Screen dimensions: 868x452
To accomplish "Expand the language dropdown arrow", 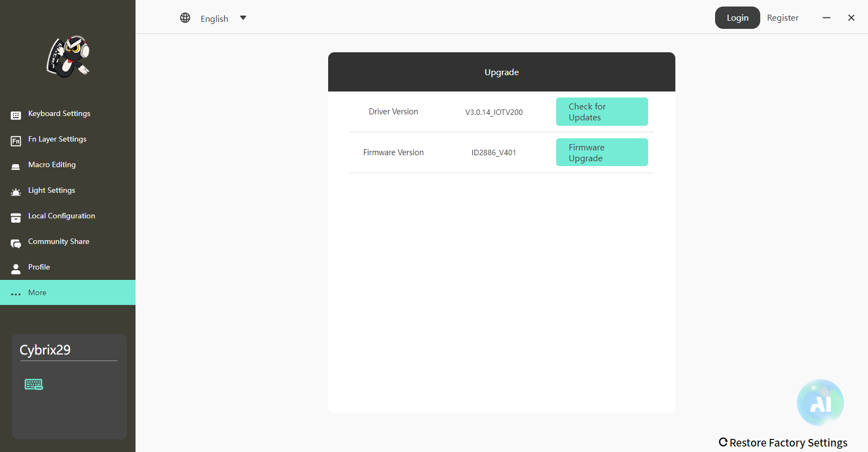I will [x=243, y=18].
